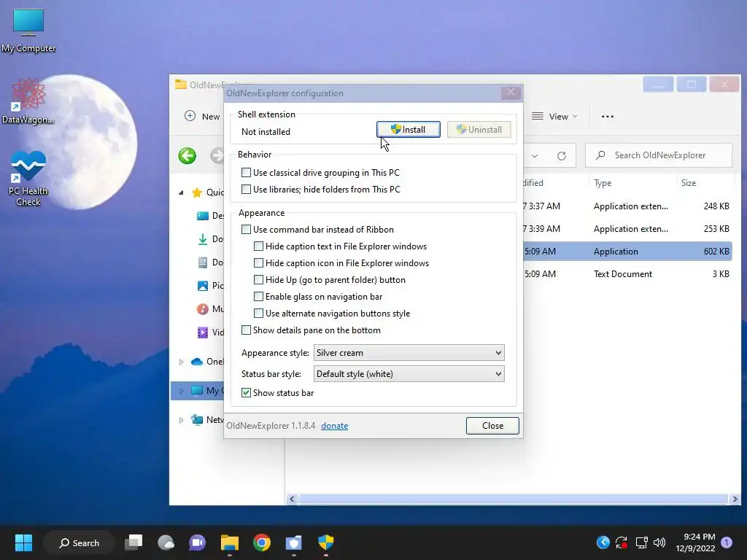Sort by the Type column header

coord(603,183)
